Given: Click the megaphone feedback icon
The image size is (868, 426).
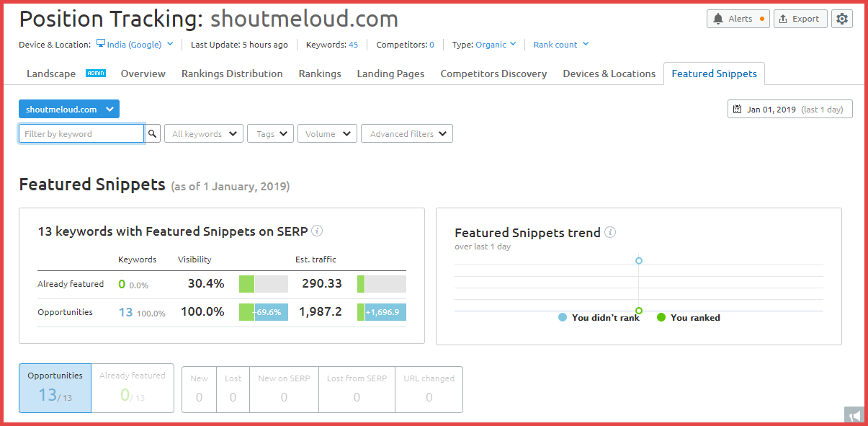Looking at the screenshot, I should coord(854,415).
